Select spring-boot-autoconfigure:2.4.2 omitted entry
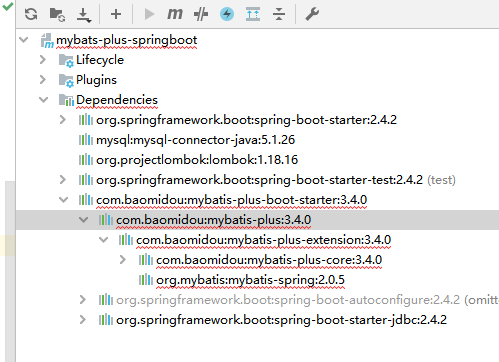Screen dimensions: 499x362 307,300
